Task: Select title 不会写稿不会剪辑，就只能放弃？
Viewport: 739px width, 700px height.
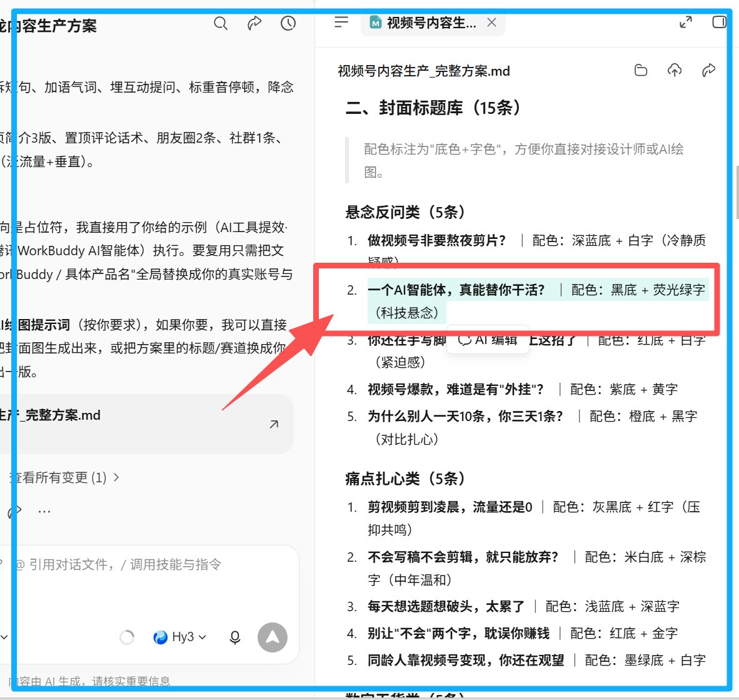Action: pos(463,557)
